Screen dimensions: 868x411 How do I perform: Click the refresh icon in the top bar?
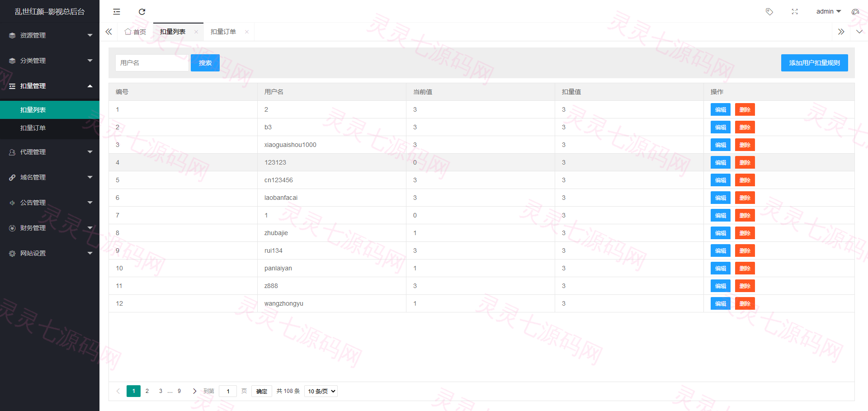(x=142, y=12)
